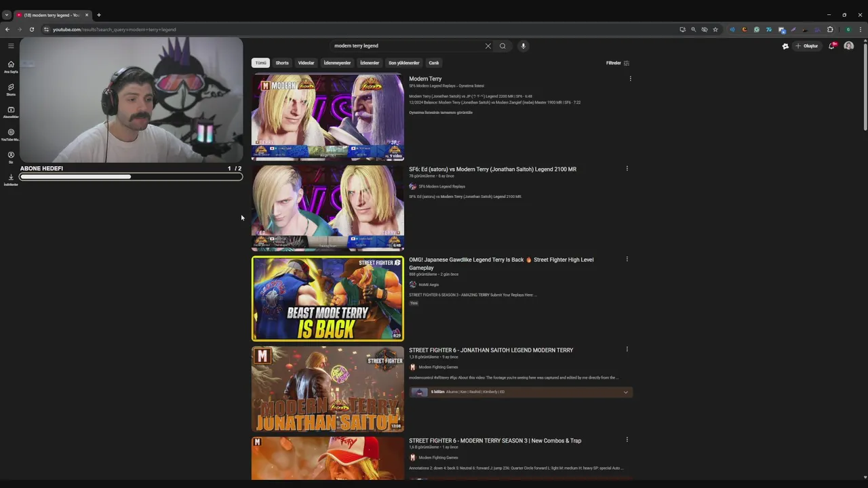Open Shorts from the left sidebar
Viewport: 868px width, 488px height.
(x=11, y=89)
